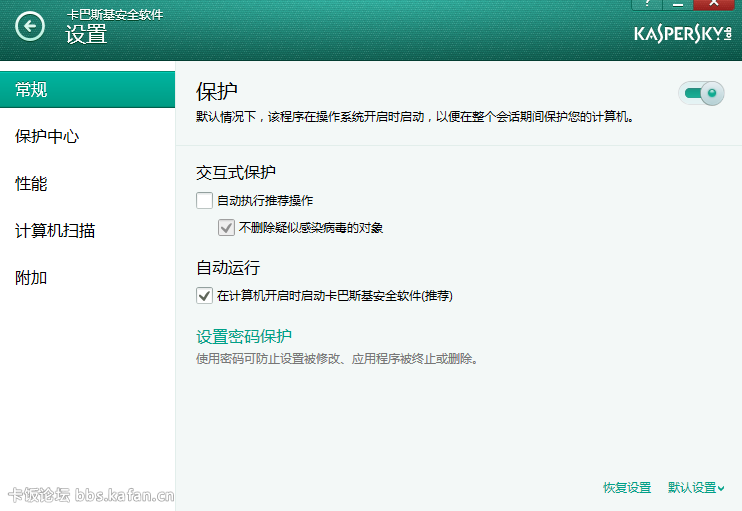Check the 自动执行推荐操作 checkbox
Image resolution: width=742 pixels, height=511 pixels.
[204, 201]
